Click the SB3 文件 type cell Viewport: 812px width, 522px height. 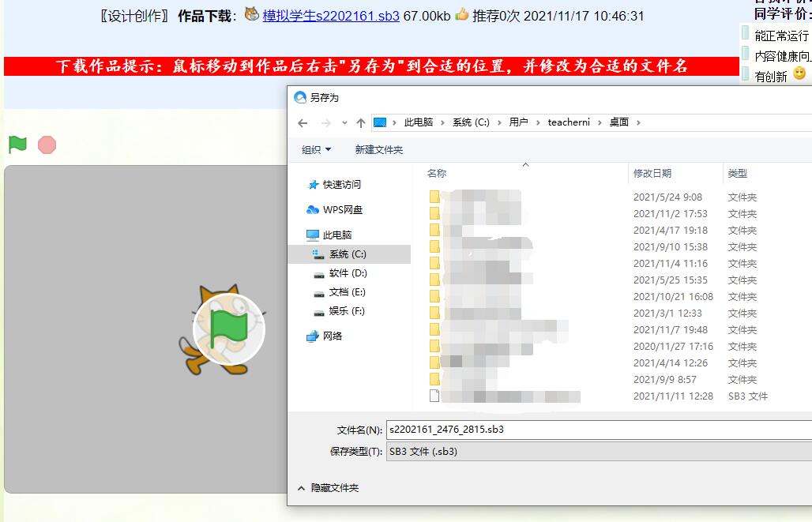(748, 396)
